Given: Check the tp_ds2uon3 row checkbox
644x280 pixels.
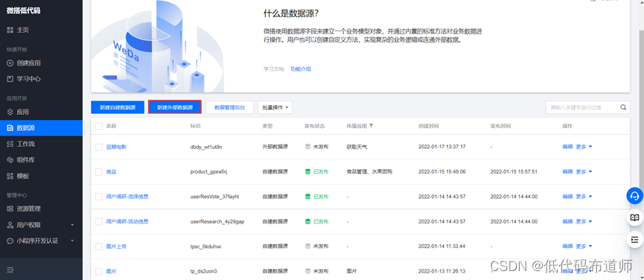Looking at the screenshot, I should point(98,271).
